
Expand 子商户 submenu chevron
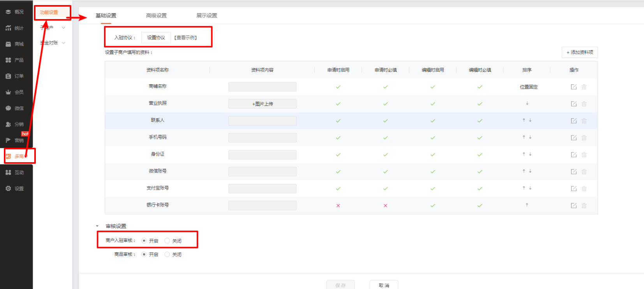[64, 28]
